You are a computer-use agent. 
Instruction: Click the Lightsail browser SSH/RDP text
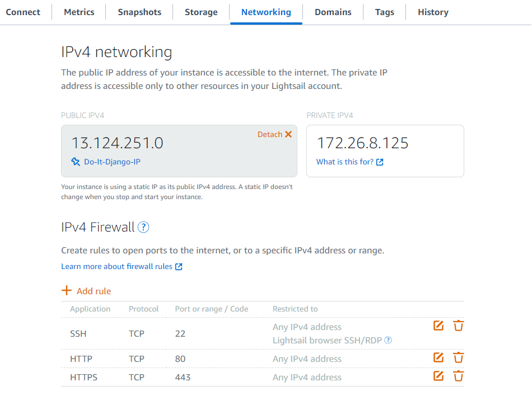(x=328, y=340)
